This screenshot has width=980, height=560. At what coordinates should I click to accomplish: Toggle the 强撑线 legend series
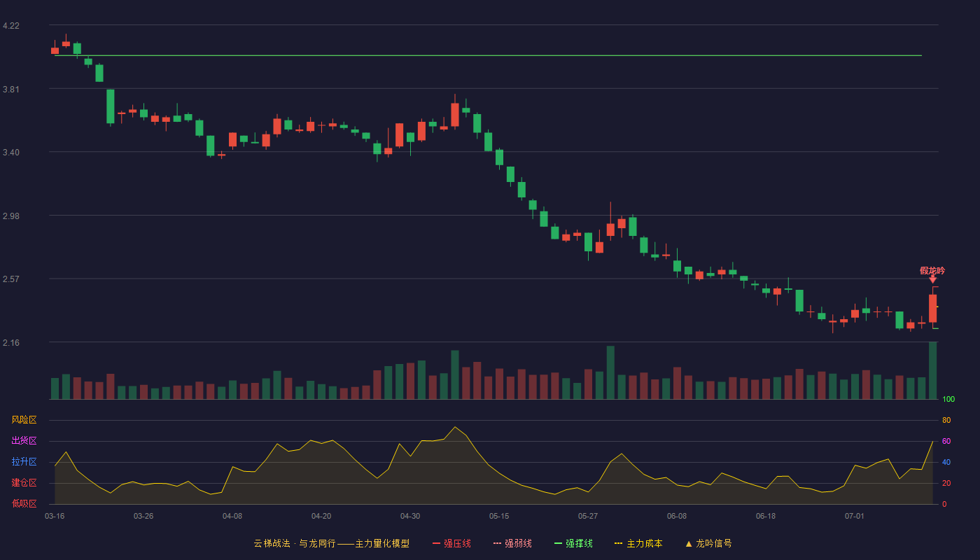tap(573, 543)
